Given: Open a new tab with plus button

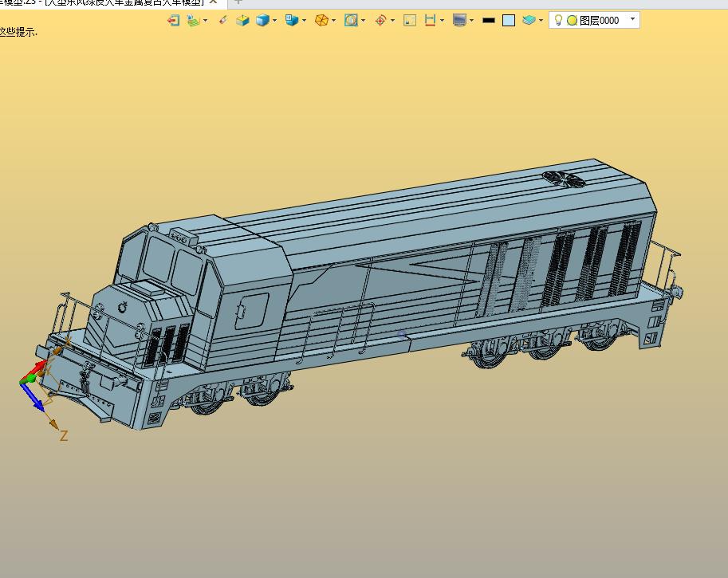Looking at the screenshot, I should tap(238, 2).
